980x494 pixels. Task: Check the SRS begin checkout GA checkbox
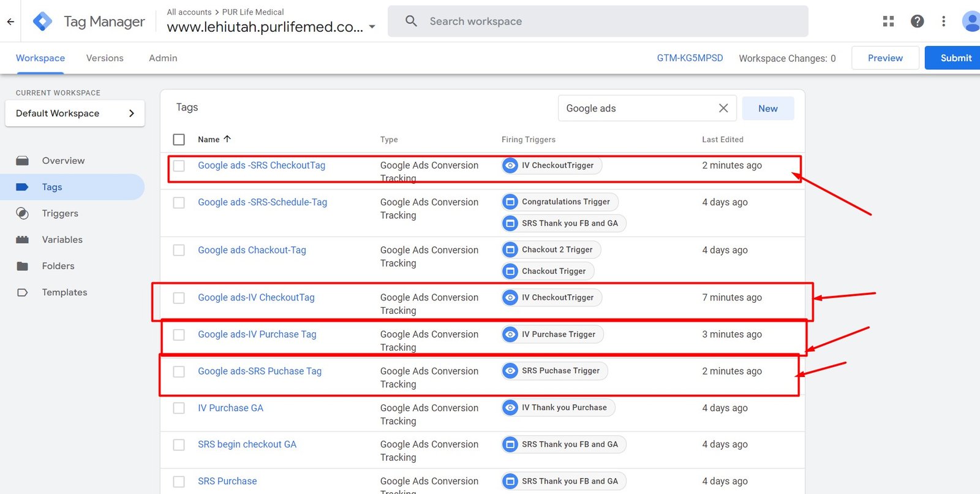(x=179, y=445)
